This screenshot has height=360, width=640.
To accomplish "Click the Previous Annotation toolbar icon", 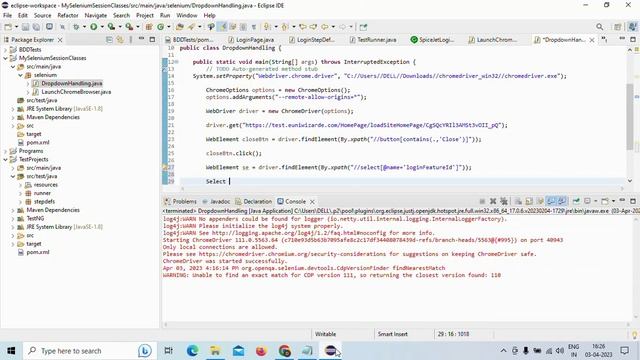I will [x=284, y=27].
